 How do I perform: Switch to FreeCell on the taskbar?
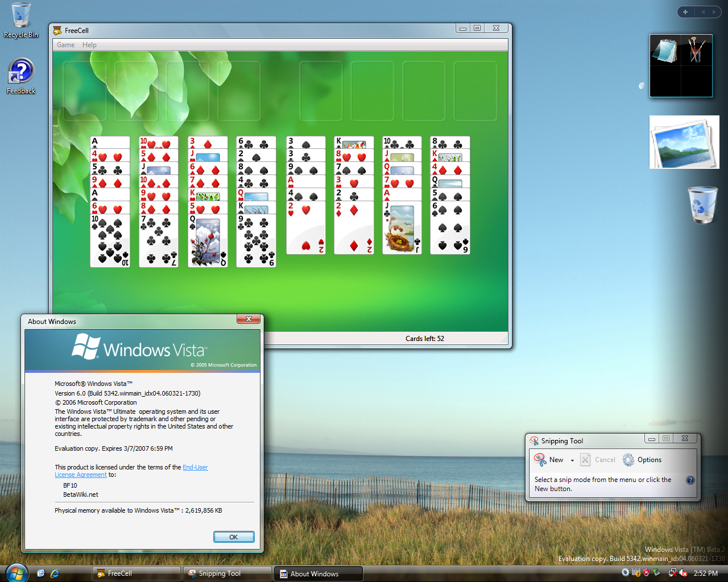pyautogui.click(x=136, y=573)
